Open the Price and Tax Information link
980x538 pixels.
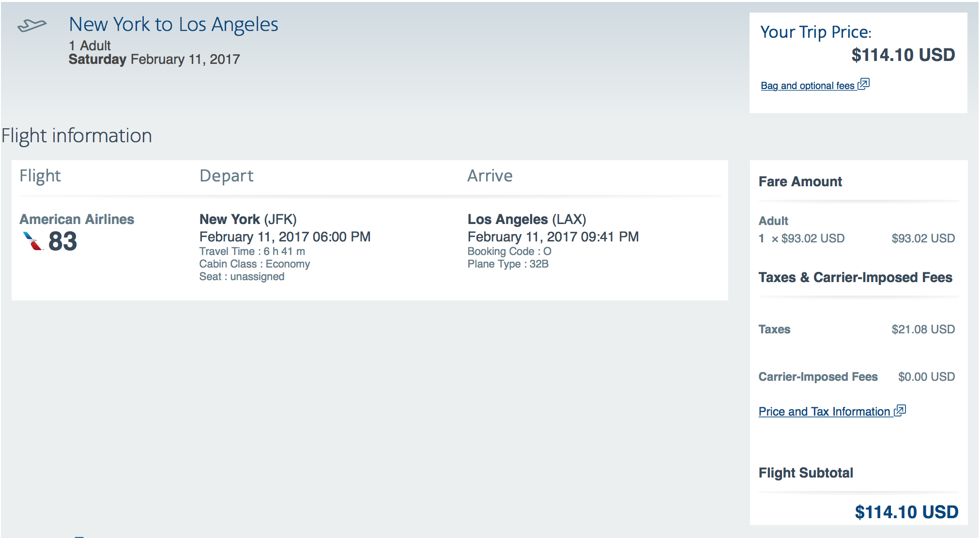point(824,412)
